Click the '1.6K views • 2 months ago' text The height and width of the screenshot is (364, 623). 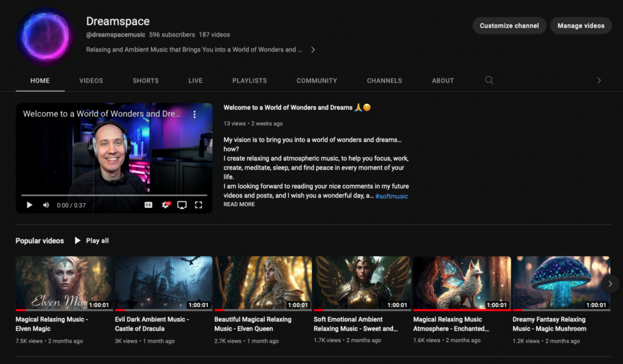pyautogui.click(x=447, y=340)
